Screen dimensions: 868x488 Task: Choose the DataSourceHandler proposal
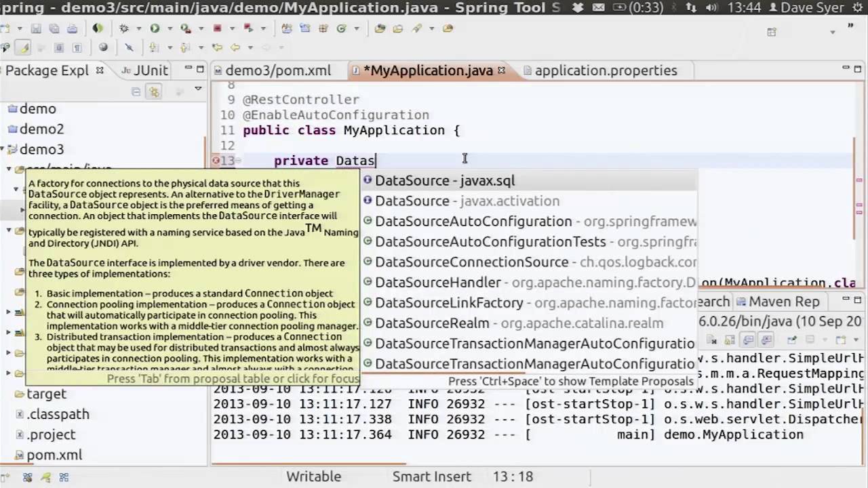click(x=529, y=282)
